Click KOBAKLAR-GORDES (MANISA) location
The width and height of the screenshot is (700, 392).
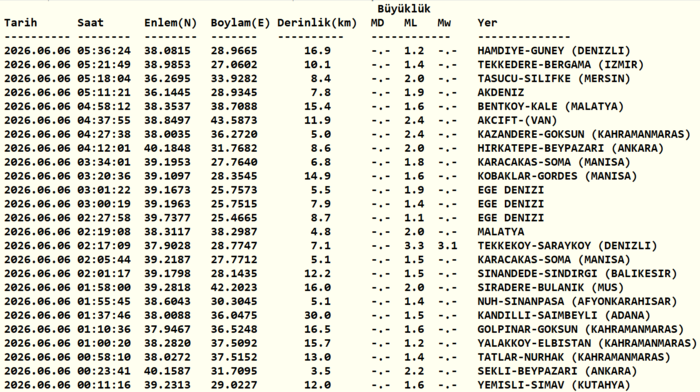click(557, 176)
